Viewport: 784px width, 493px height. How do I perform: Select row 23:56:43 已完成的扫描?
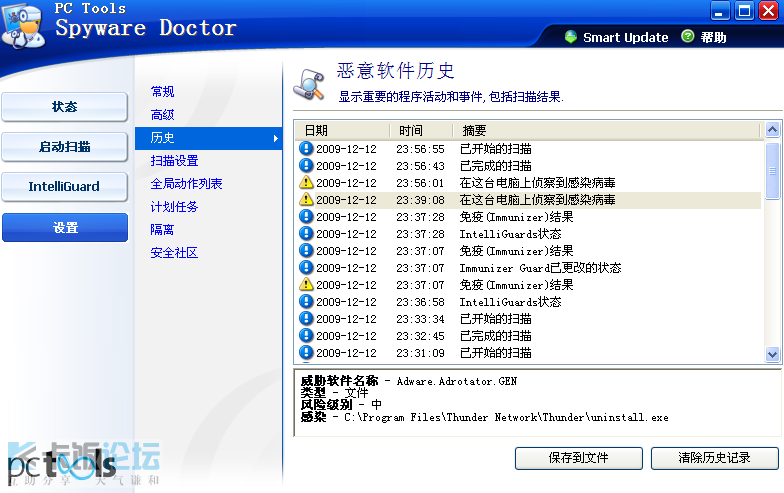tap(529, 166)
